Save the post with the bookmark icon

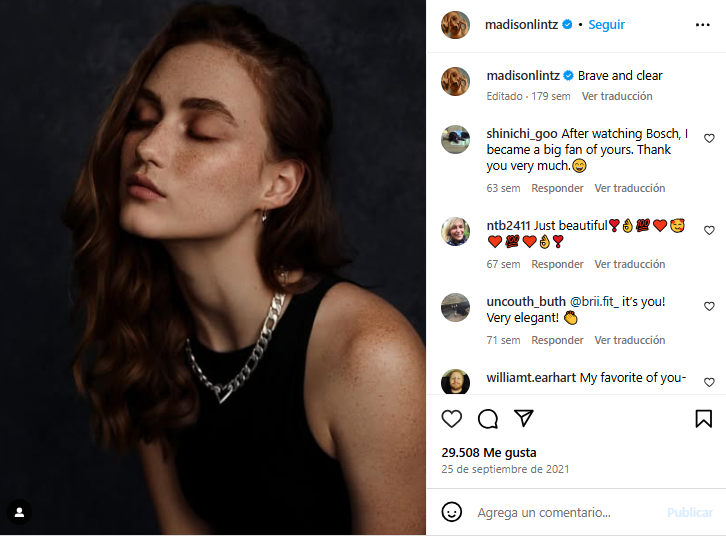click(x=703, y=419)
